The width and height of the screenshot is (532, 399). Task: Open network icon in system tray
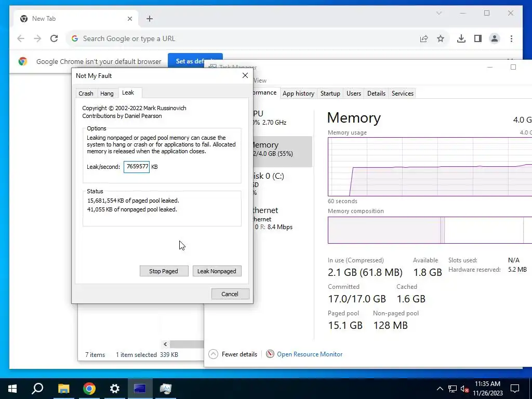click(x=453, y=389)
